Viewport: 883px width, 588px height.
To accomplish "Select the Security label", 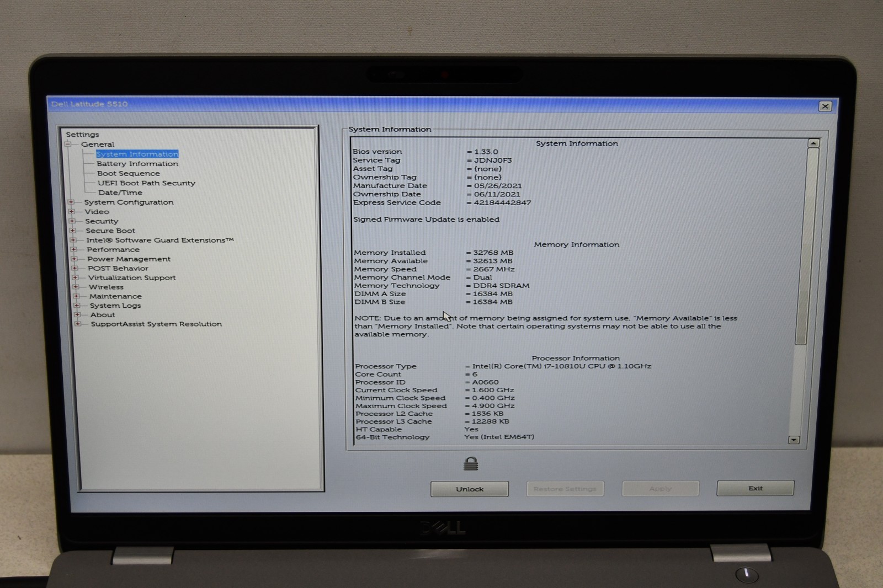I will (102, 221).
